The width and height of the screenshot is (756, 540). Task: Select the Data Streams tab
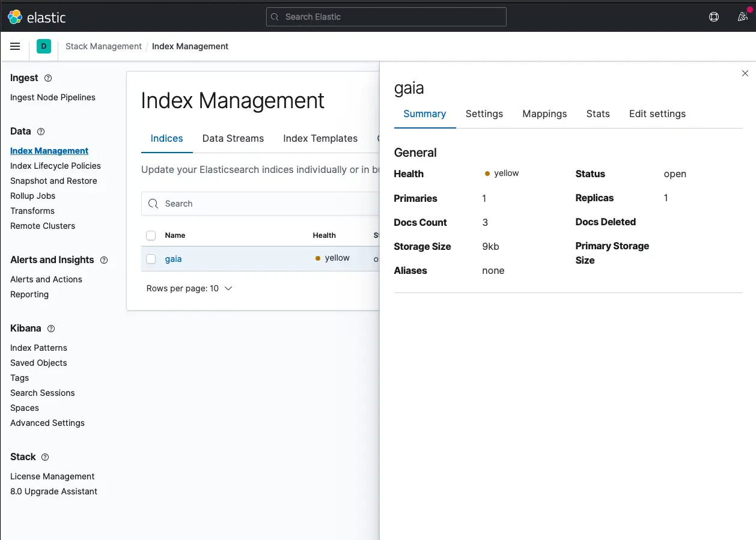click(233, 139)
